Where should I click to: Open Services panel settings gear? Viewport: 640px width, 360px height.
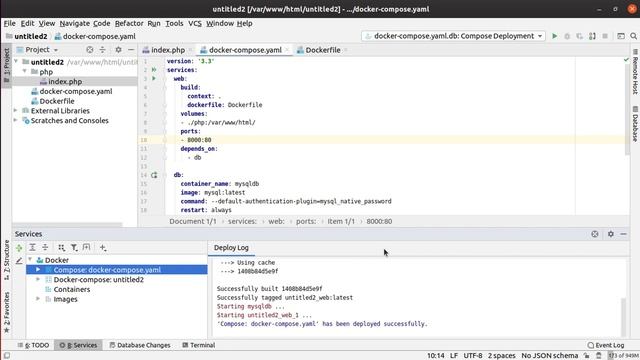(x=611, y=234)
